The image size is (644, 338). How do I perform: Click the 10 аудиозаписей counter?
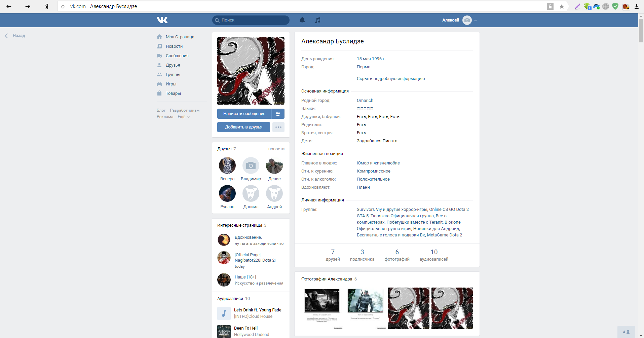pyautogui.click(x=434, y=255)
